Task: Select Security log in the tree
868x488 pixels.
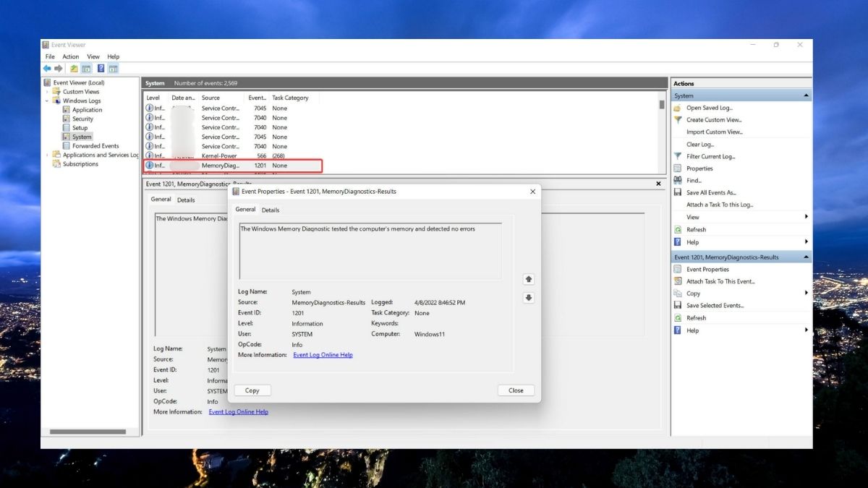Action: [x=82, y=119]
